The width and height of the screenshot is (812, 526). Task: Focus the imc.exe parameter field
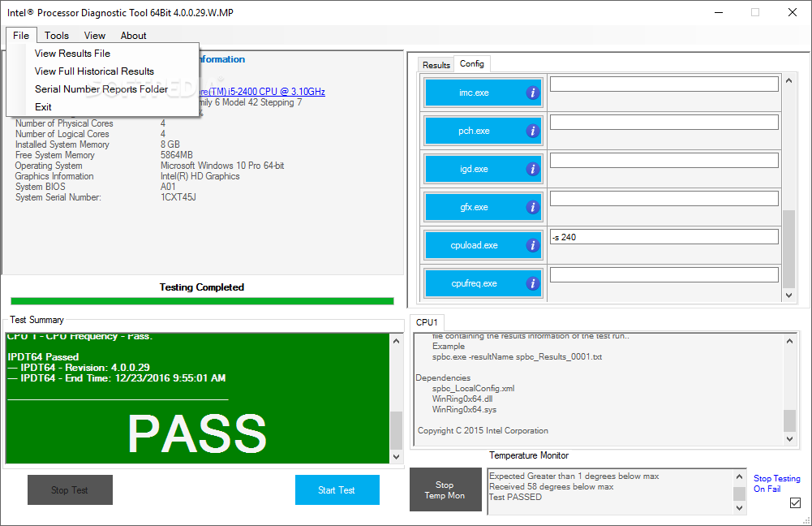pyautogui.click(x=664, y=84)
